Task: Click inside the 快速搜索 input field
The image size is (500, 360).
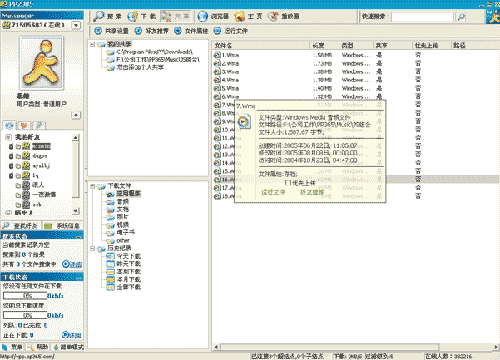Action: click(x=422, y=16)
